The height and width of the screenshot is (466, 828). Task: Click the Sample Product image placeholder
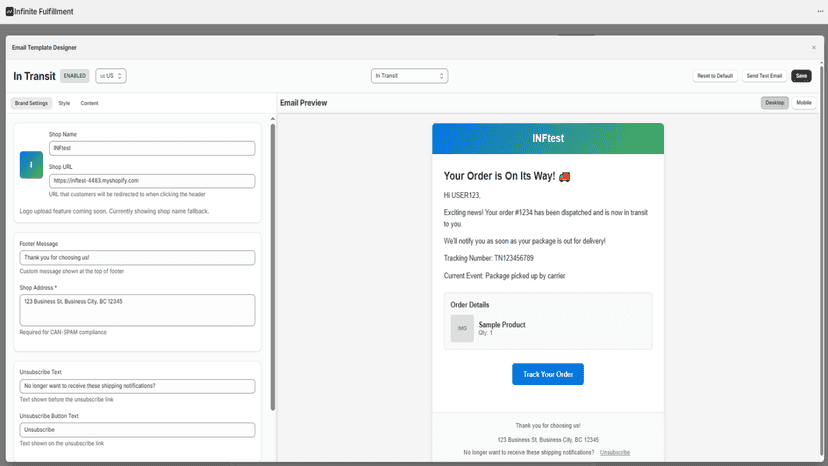(x=462, y=329)
